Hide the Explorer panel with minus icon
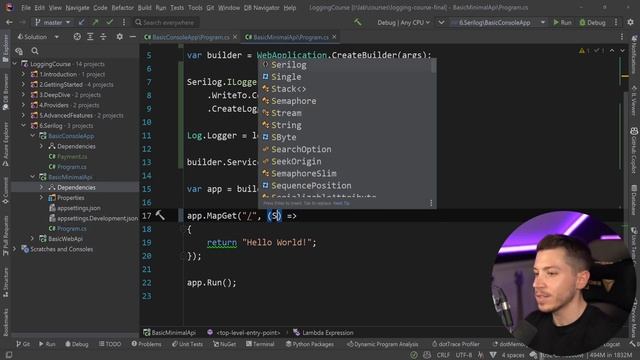This screenshot has width=640, height=360. click(133, 37)
